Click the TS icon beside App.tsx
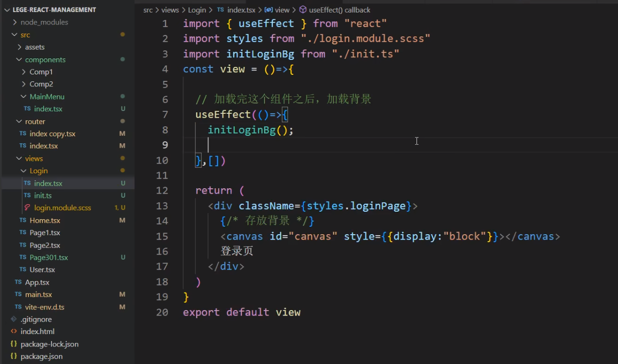Viewport: 618px width, 364px height. [18, 282]
